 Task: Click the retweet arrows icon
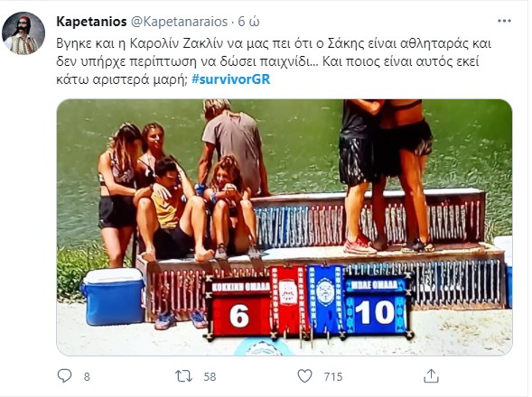(x=183, y=376)
